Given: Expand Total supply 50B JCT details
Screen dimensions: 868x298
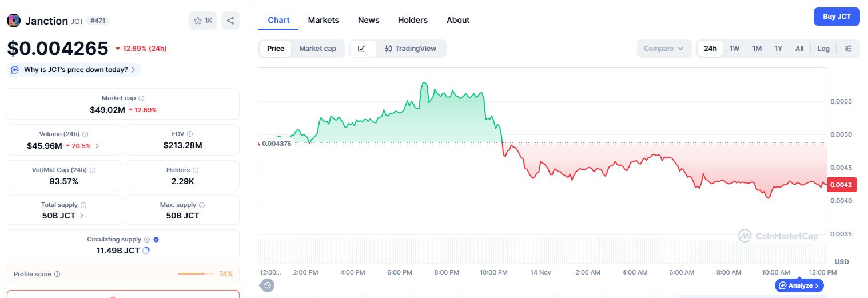Looking at the screenshot, I should pos(82,216).
